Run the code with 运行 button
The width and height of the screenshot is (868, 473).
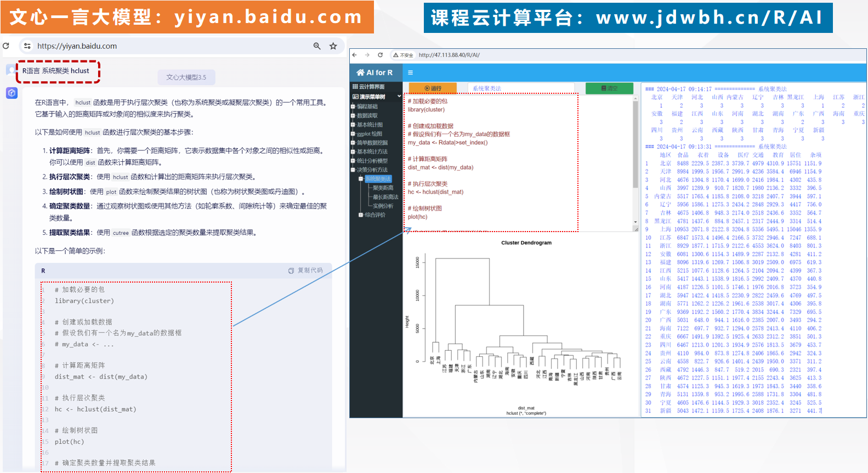[x=433, y=88]
